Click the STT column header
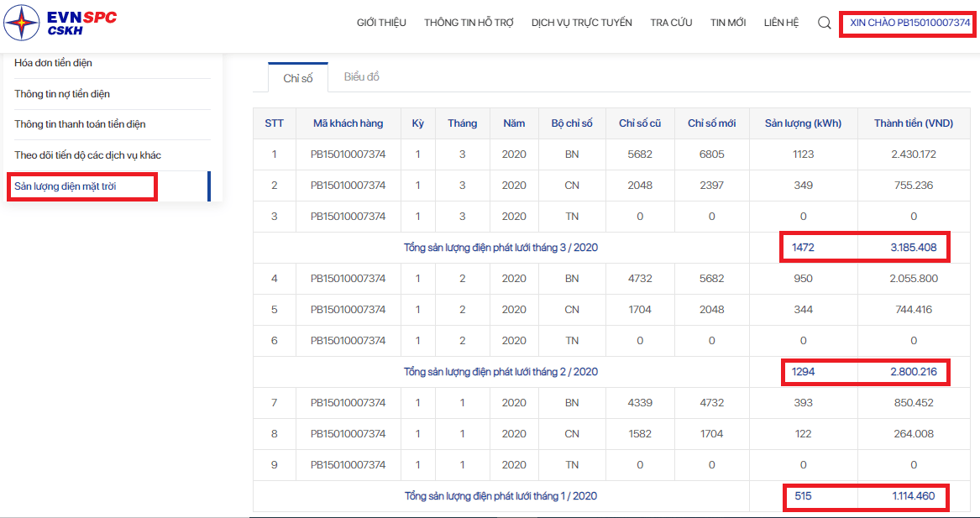 click(275, 123)
